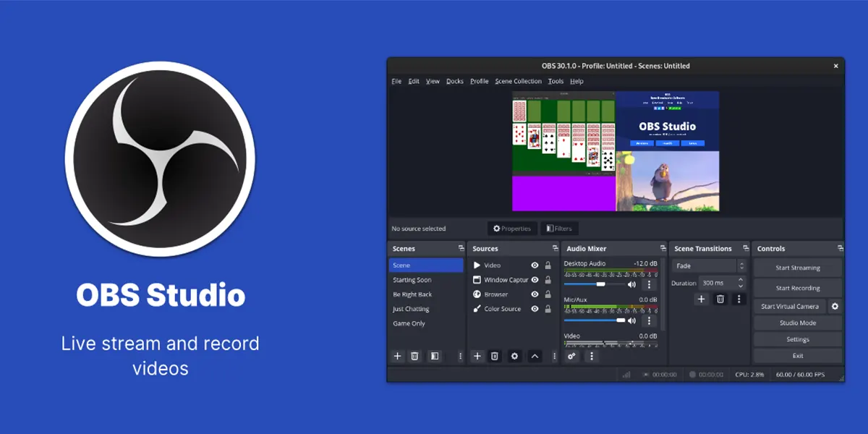
Task: Open advanced audio properties gears icon
Action: click(571, 356)
